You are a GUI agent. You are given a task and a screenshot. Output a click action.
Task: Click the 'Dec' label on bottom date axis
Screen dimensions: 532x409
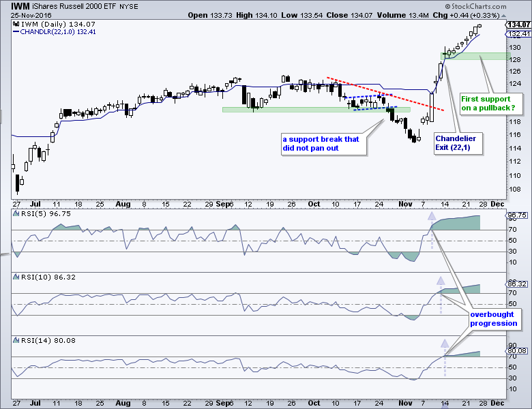tap(497, 404)
